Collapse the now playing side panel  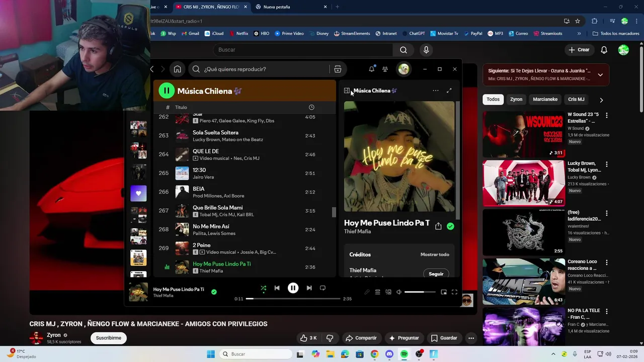pyautogui.click(x=347, y=90)
